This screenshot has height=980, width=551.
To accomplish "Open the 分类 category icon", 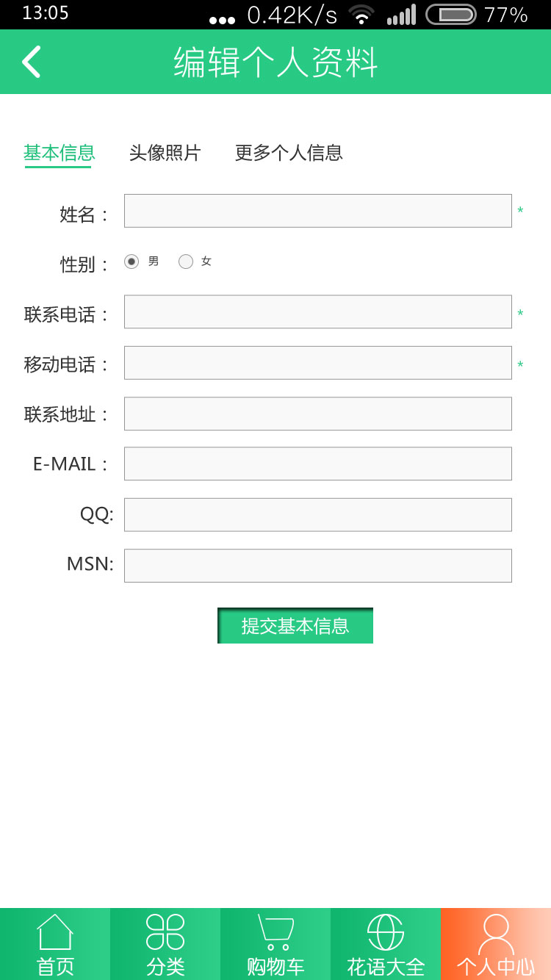I will point(165,932).
